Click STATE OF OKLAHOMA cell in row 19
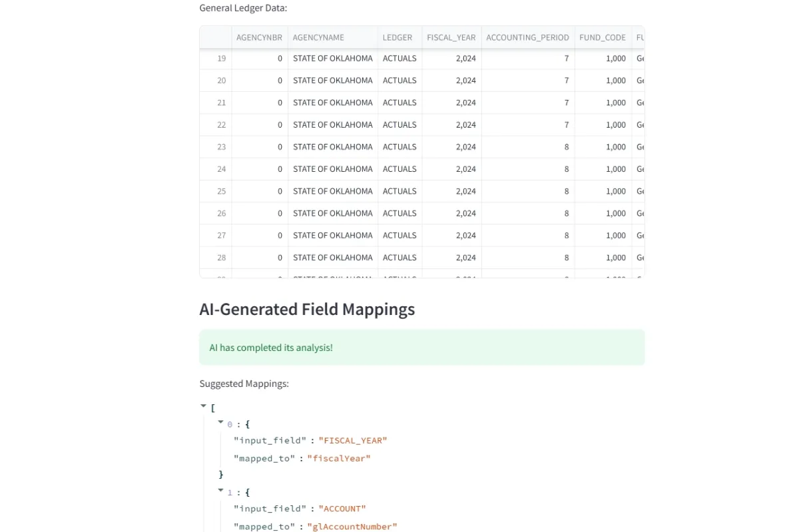The image size is (799, 532). point(333,59)
